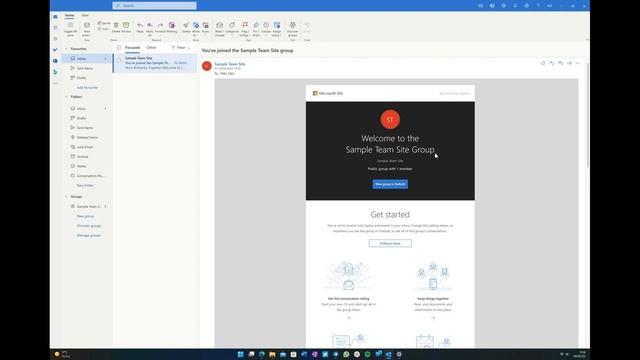
Task: Click the Search box in title bar
Action: coord(155,5)
